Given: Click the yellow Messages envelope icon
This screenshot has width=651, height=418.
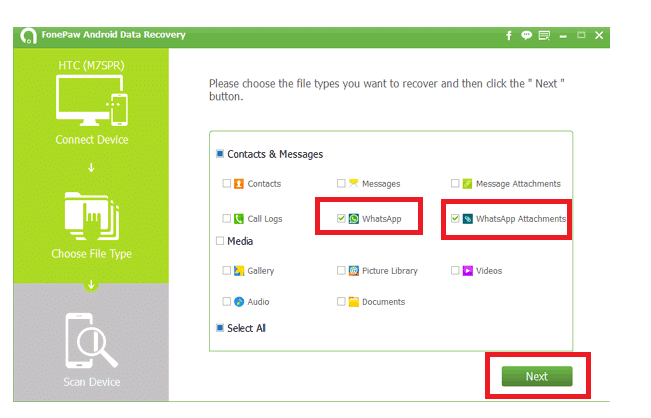Looking at the screenshot, I should tap(353, 183).
